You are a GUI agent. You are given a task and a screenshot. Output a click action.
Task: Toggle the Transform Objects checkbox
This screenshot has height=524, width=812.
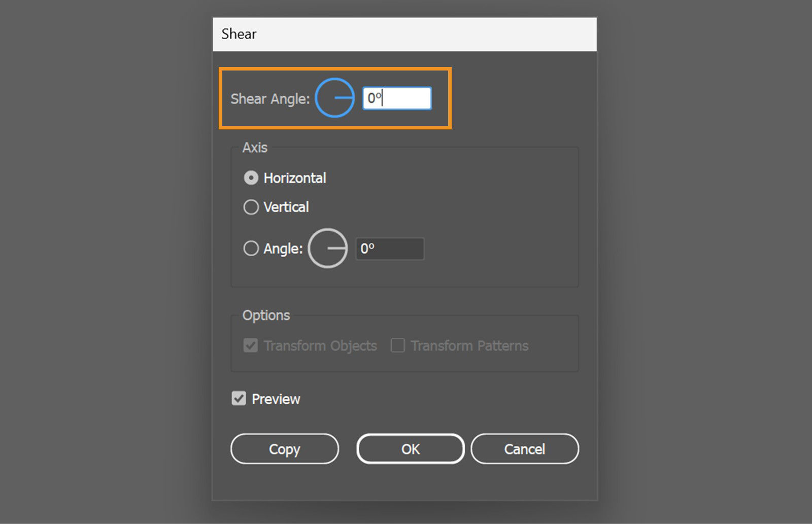point(250,345)
